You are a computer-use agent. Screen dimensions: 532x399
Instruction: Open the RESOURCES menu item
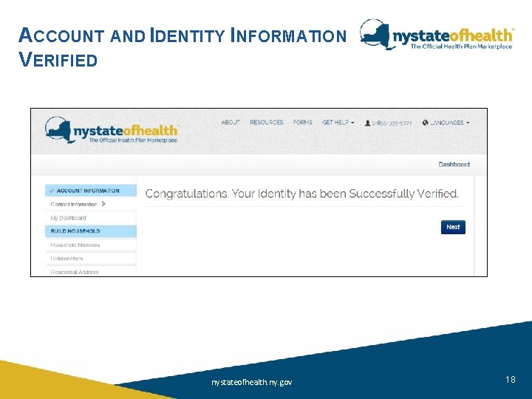pos(266,122)
